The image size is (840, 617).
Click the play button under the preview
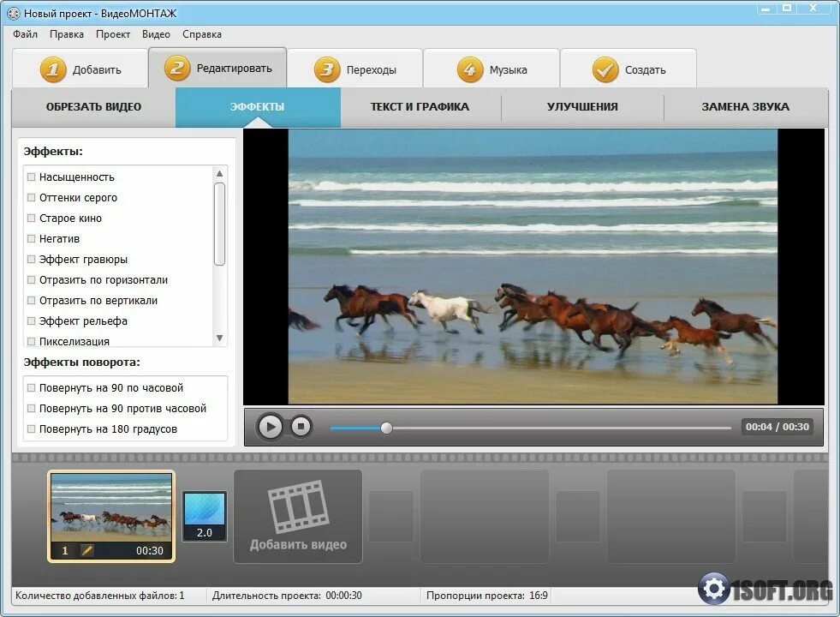[270, 428]
